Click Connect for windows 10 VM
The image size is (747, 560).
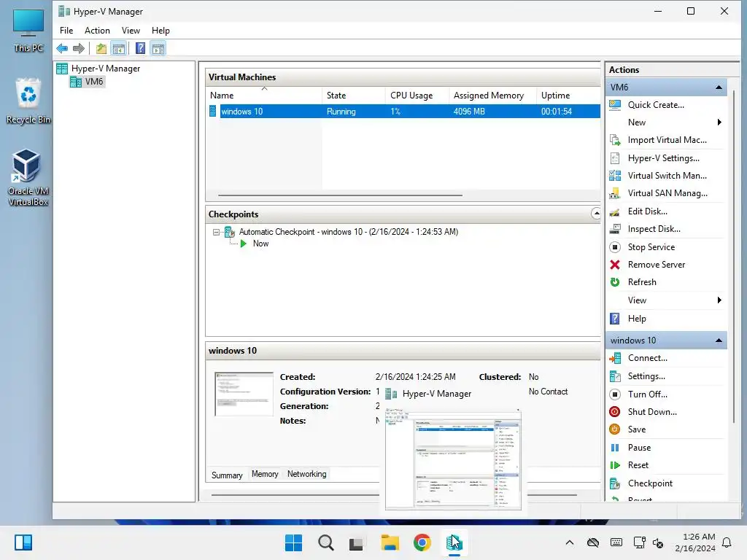[x=647, y=358]
